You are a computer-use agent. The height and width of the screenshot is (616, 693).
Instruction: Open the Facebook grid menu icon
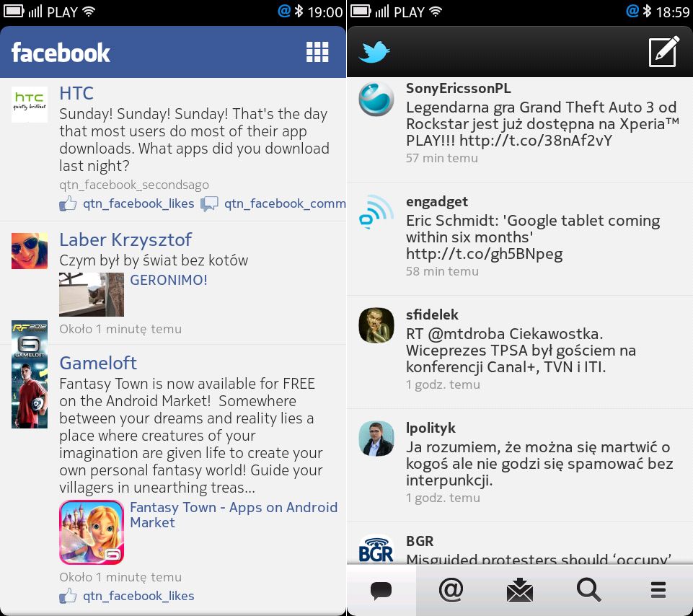[x=317, y=52]
